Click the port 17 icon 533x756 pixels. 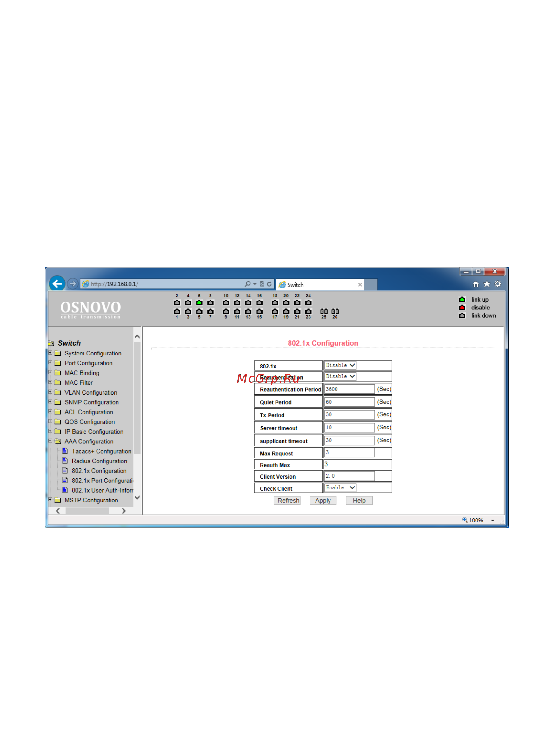point(275,311)
